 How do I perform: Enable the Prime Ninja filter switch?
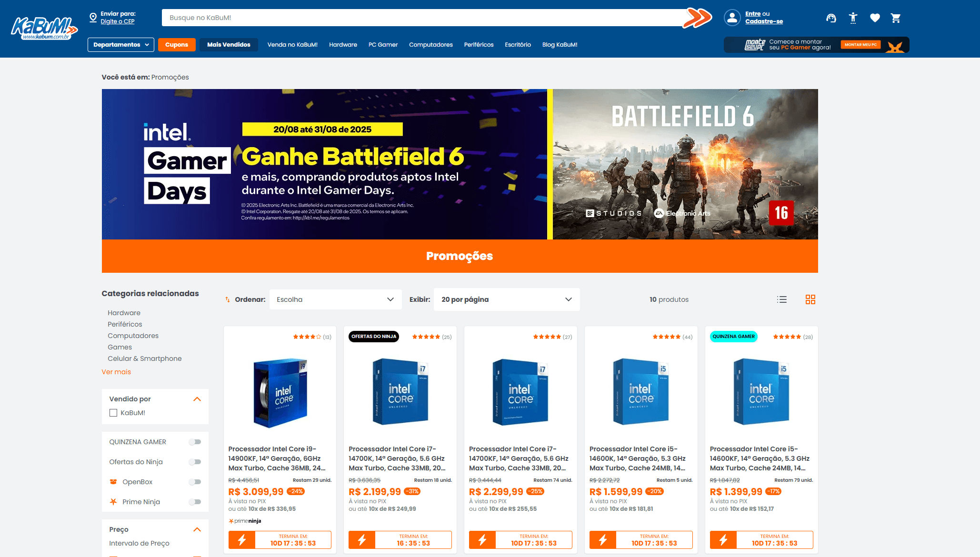click(195, 502)
